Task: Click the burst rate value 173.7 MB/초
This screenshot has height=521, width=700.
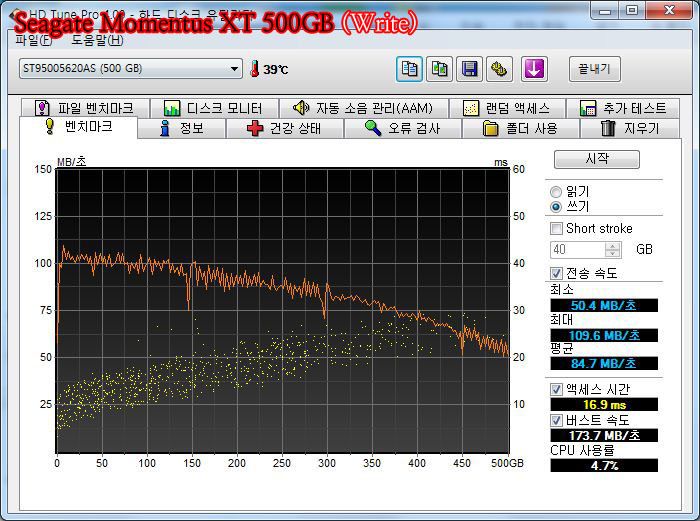Action: click(x=604, y=435)
